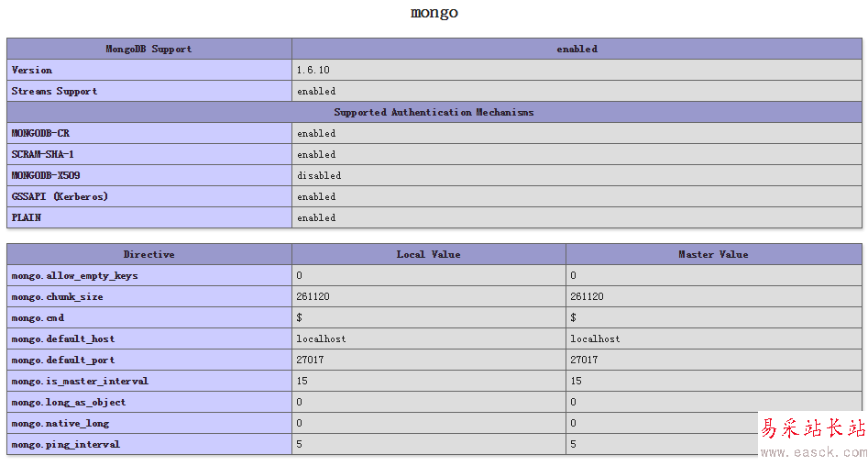Click local value "0" for mongo.native_long

click(300, 423)
